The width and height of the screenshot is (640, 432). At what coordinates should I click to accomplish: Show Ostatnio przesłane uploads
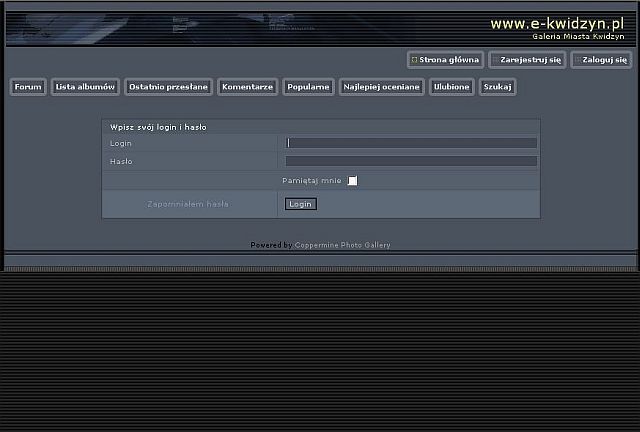coord(168,87)
